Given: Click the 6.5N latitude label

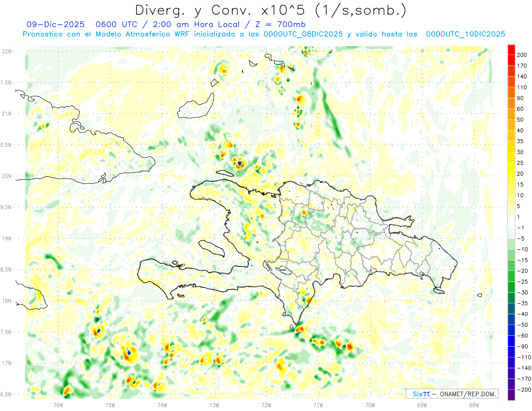Looking at the screenshot, I should (7, 394).
